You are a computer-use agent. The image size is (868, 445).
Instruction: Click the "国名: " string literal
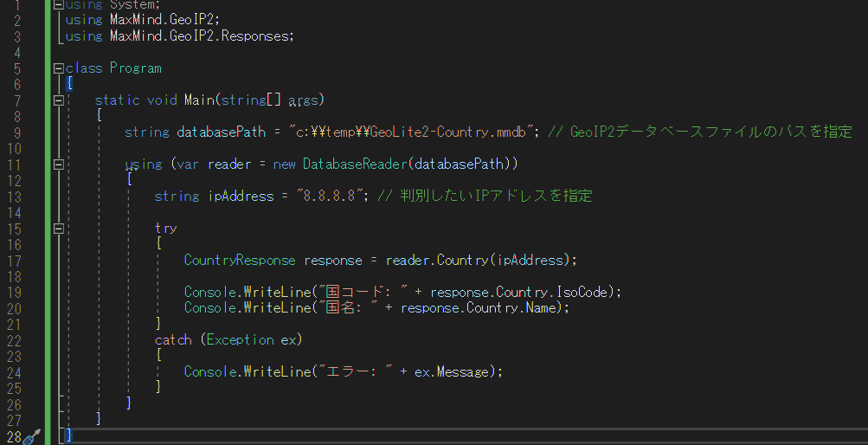[x=348, y=307]
